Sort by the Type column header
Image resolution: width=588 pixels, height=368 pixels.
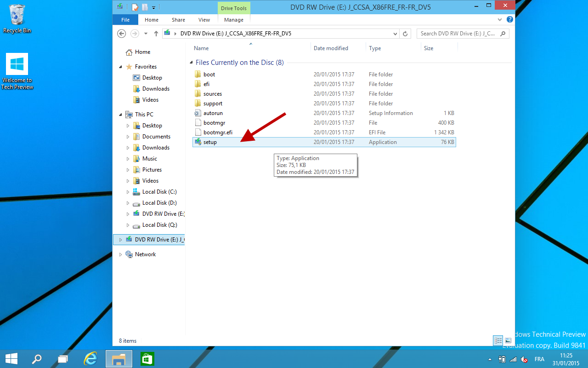pyautogui.click(x=375, y=48)
